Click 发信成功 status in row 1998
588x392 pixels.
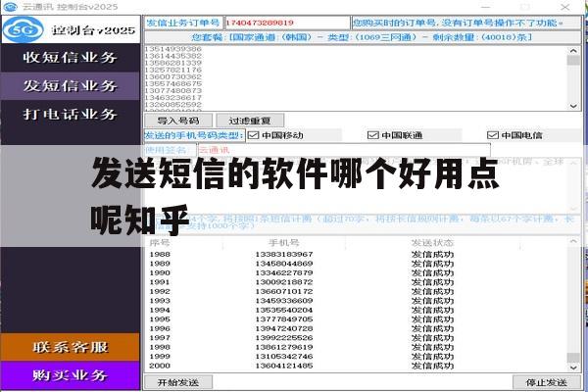pyautogui.click(x=432, y=347)
